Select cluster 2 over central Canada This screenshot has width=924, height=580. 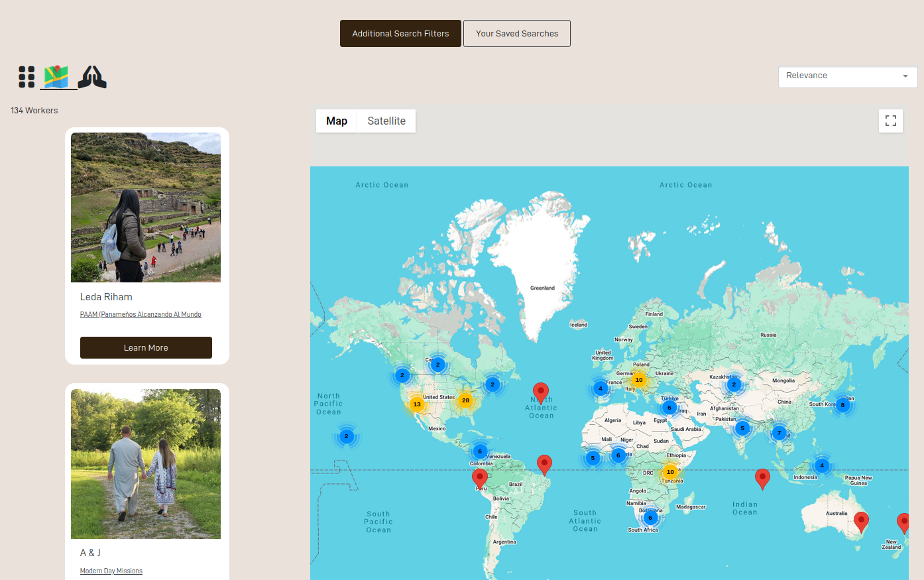click(437, 365)
